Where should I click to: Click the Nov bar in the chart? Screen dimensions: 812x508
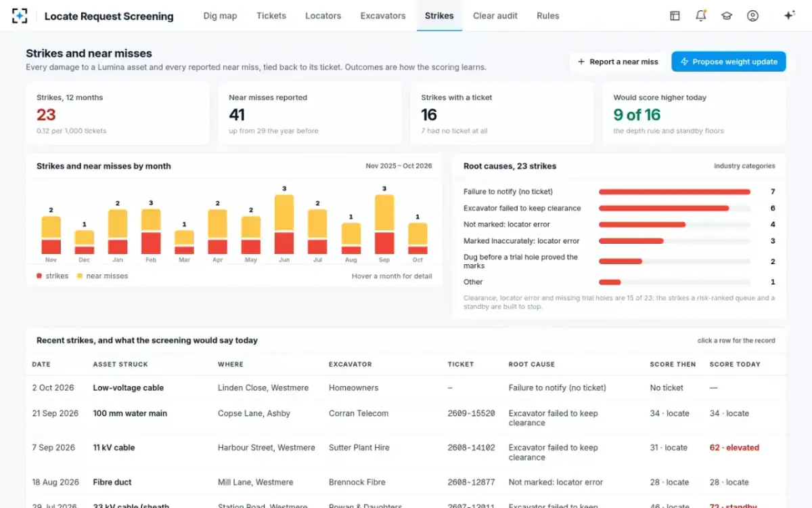tap(51, 235)
